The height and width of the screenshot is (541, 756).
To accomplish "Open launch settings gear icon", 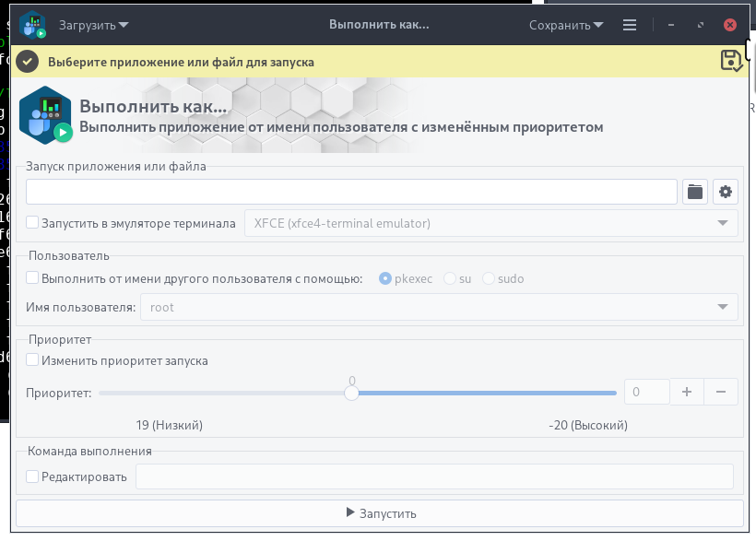I will [x=726, y=192].
